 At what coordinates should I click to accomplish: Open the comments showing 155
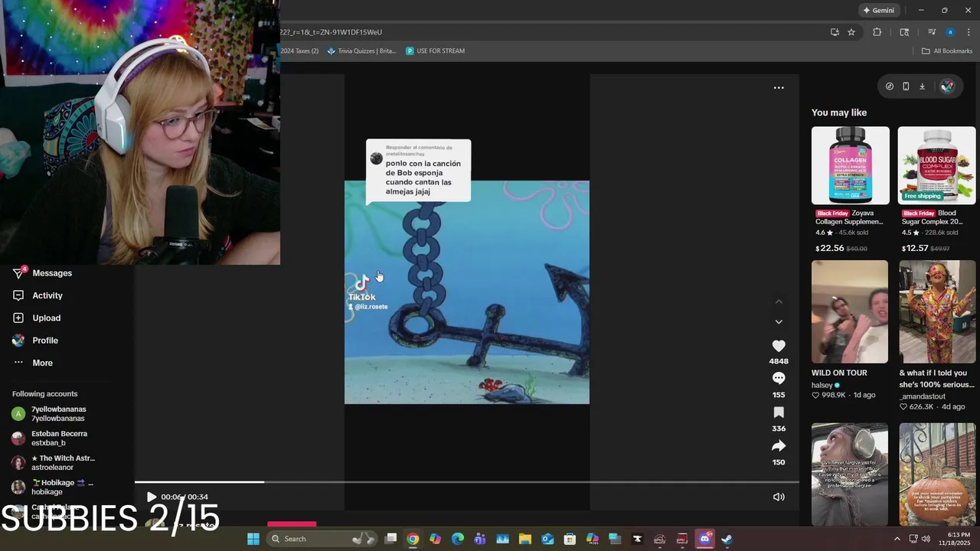click(x=779, y=378)
